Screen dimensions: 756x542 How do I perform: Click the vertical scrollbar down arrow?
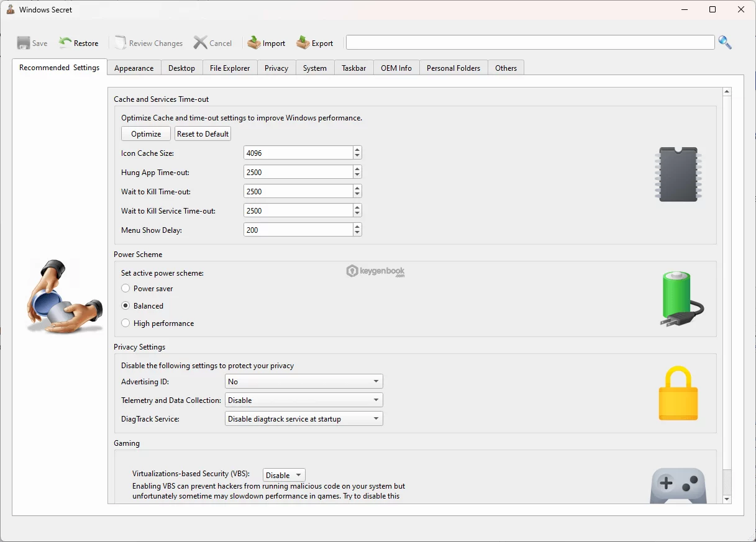tap(727, 499)
